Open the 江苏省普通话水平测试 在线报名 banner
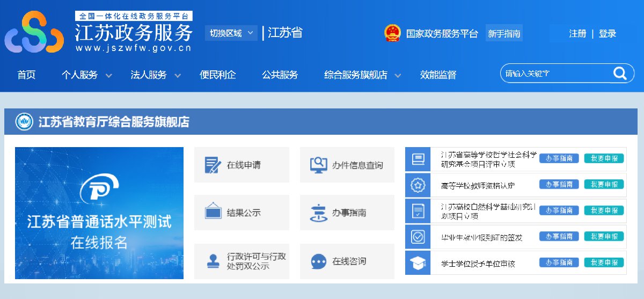This screenshot has width=644, height=299. click(99, 213)
